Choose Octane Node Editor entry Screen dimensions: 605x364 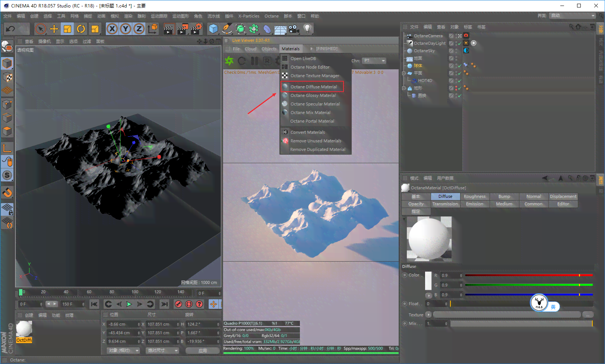coord(310,67)
